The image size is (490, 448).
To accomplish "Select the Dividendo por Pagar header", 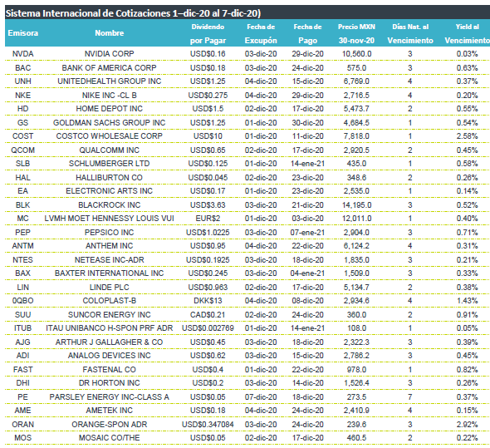I will click(208, 34).
